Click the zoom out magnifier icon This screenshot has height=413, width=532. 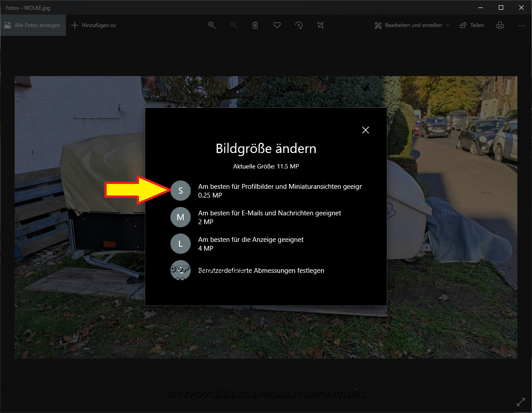pyautogui.click(x=234, y=25)
